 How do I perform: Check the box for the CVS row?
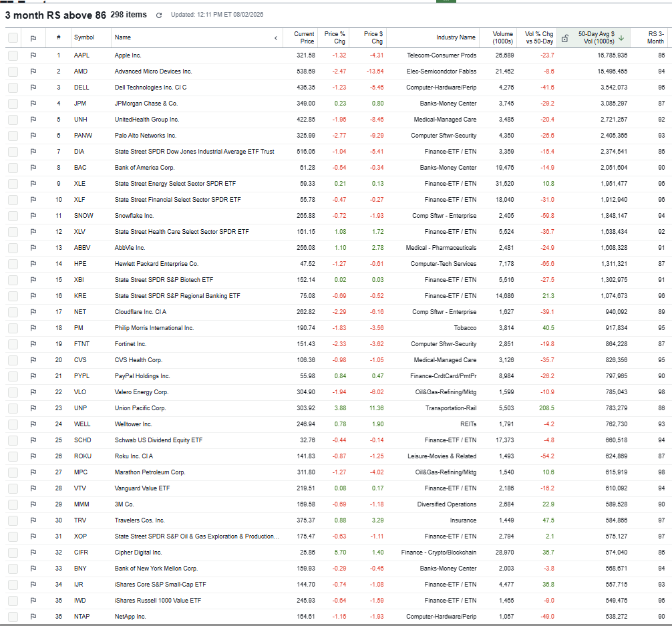coord(13,360)
